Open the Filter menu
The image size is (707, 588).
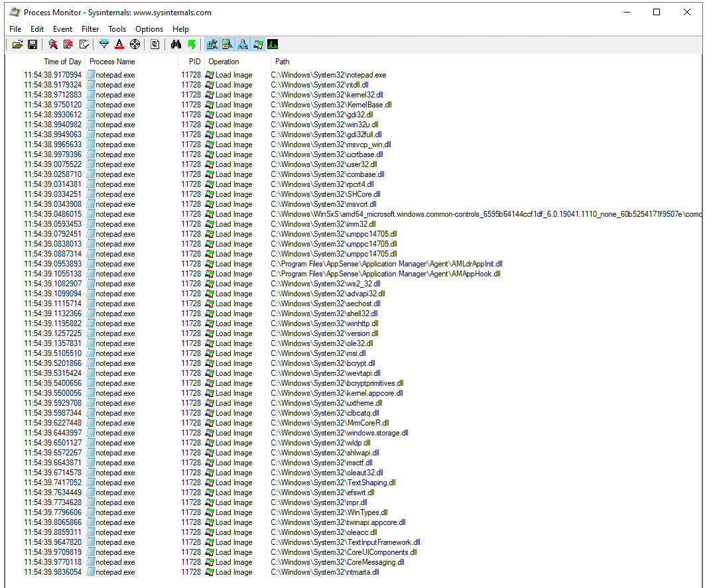point(90,29)
